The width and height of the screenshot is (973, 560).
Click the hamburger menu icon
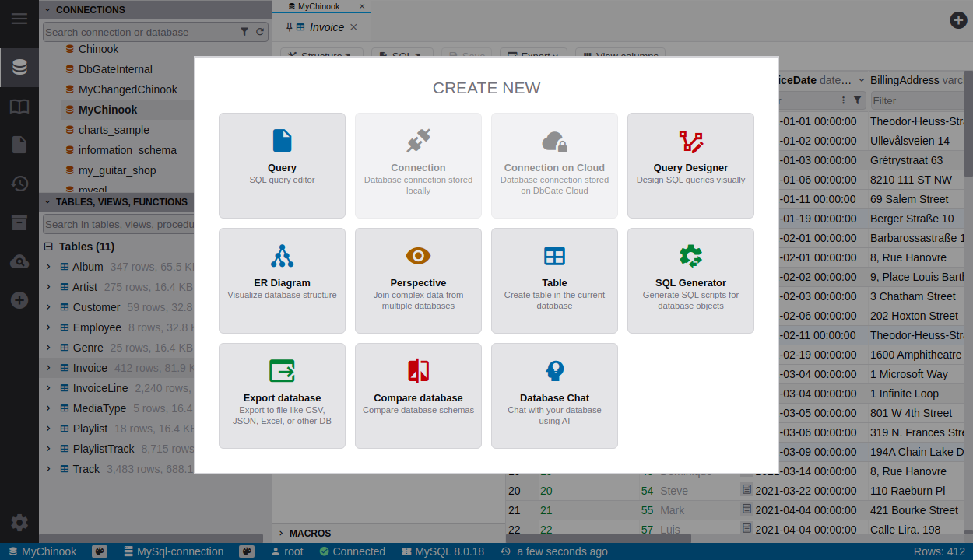point(19,19)
